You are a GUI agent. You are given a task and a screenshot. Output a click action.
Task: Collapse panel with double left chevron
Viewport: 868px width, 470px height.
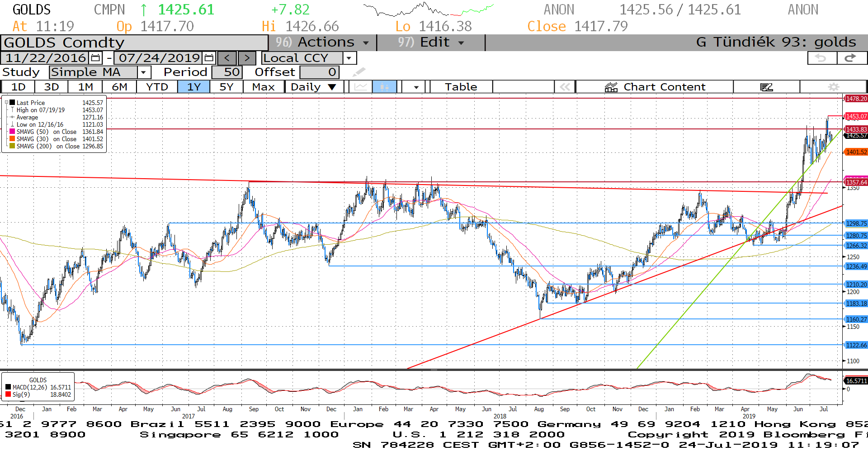[565, 87]
